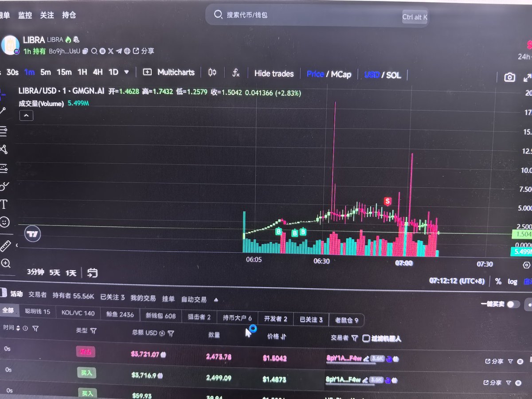The width and height of the screenshot is (532, 399).
Task: Filter by 鲸鱼 2436
Action: click(x=120, y=314)
